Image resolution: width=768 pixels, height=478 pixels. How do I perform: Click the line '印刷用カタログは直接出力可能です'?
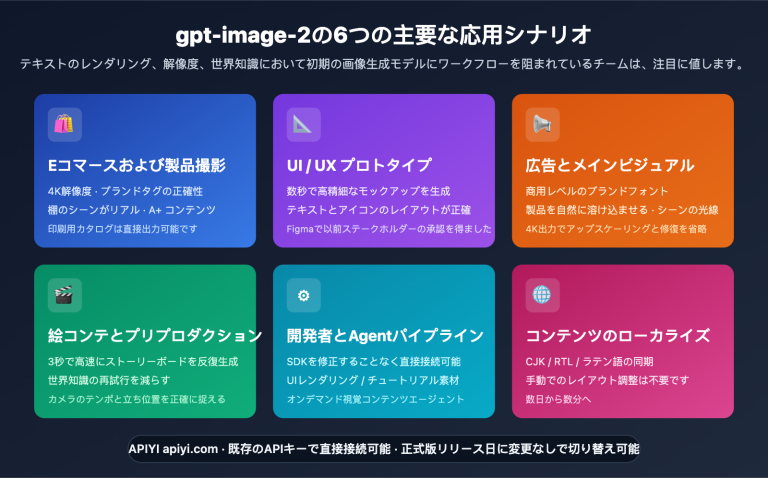click(x=123, y=229)
